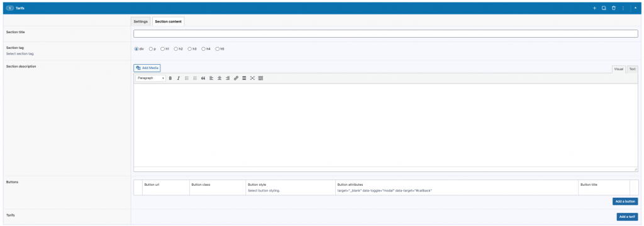Click Add a button
Image resolution: width=644 pixels, height=226 pixels.
click(x=625, y=202)
